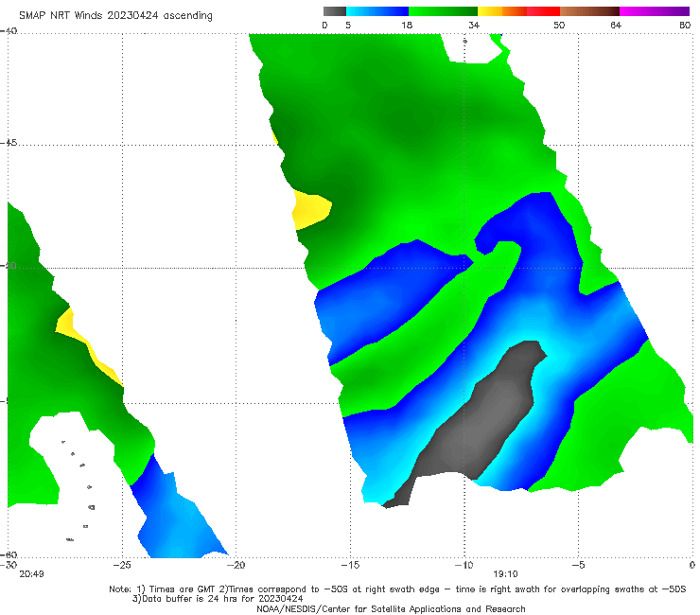Click the color bar label '34'
700x615 pixels.
point(474,25)
